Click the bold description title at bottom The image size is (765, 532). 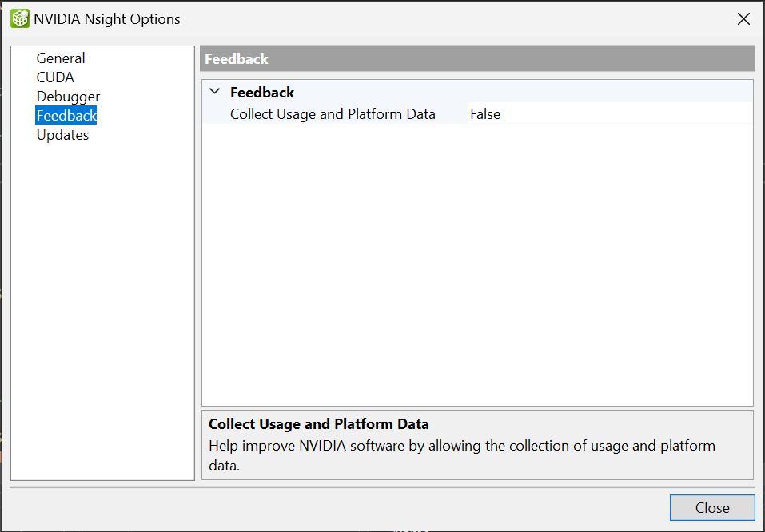coord(319,423)
